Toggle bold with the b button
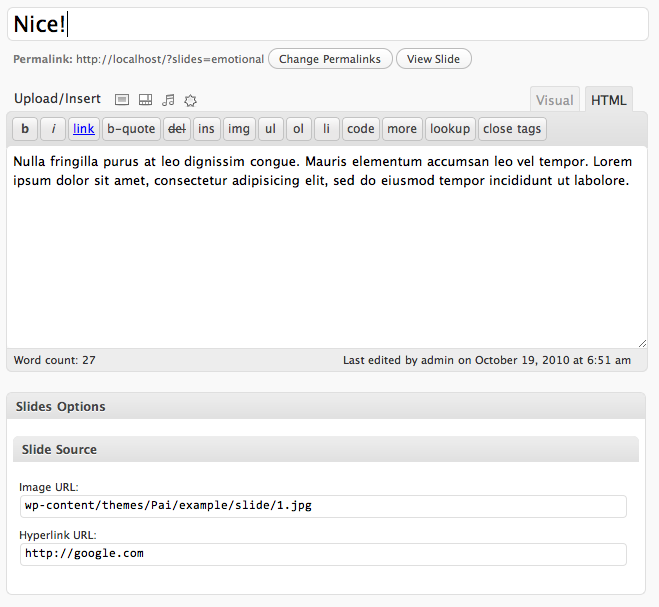Screen dimensions: 659x607 click(25, 129)
